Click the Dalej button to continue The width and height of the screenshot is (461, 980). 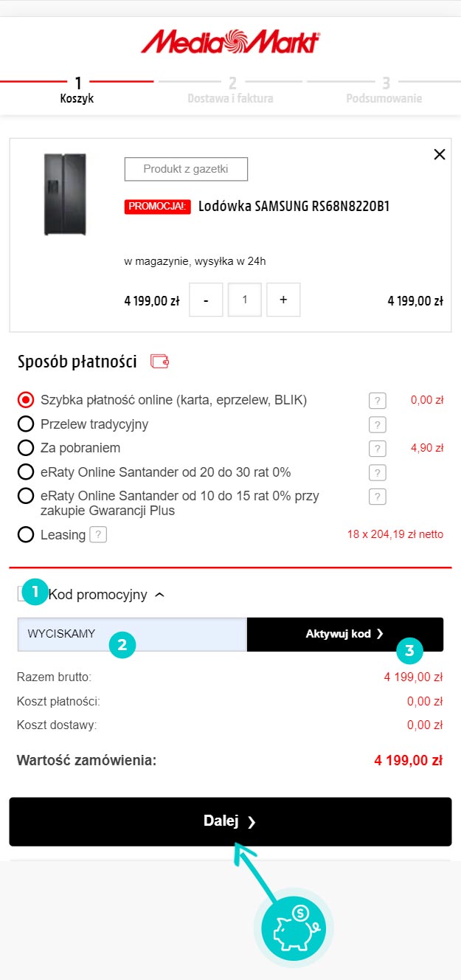click(x=230, y=821)
